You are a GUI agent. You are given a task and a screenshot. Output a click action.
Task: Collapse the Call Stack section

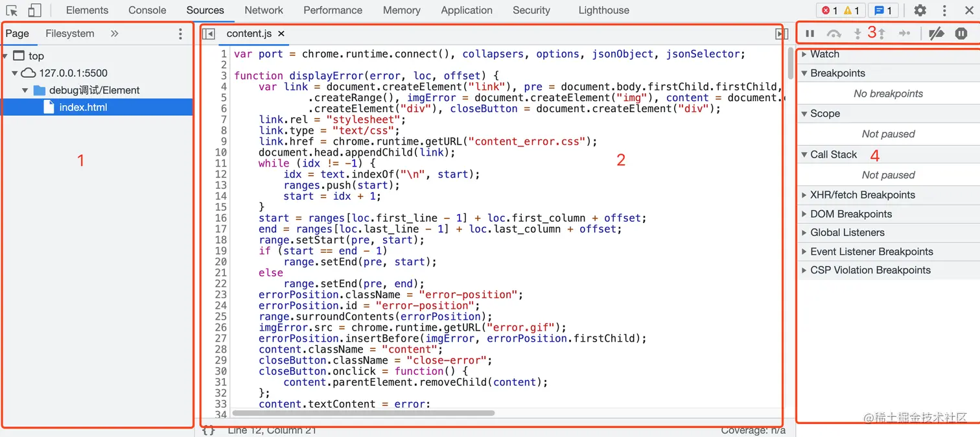(x=804, y=154)
